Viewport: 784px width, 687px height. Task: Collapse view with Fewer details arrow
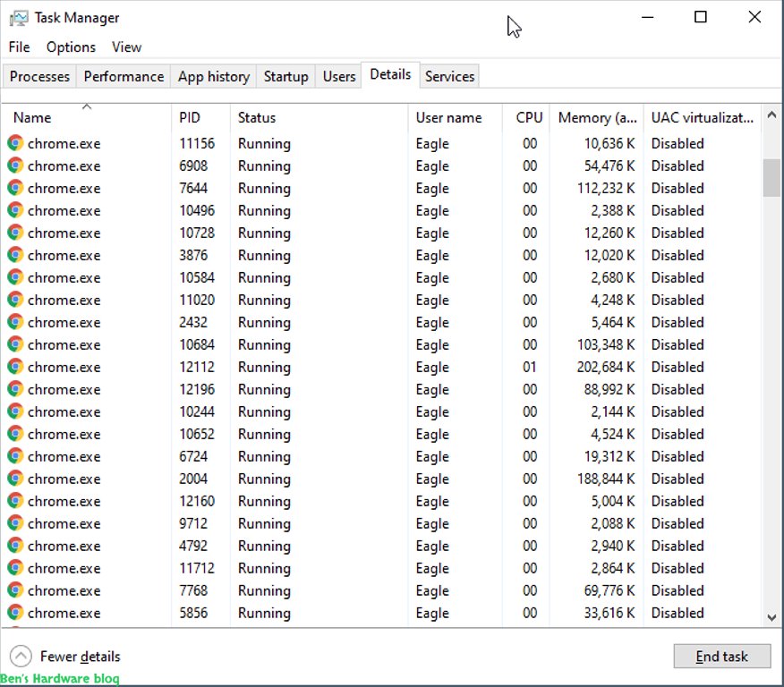[21, 656]
